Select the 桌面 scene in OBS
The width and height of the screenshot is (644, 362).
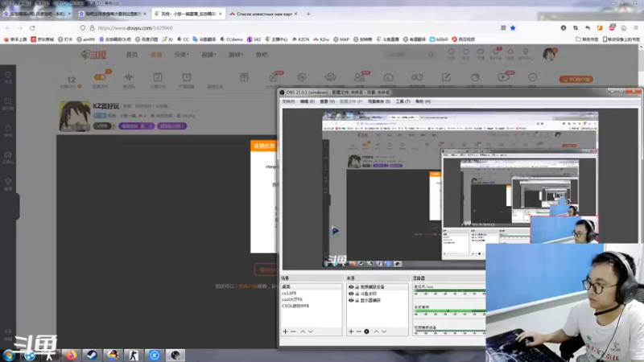[312, 286]
